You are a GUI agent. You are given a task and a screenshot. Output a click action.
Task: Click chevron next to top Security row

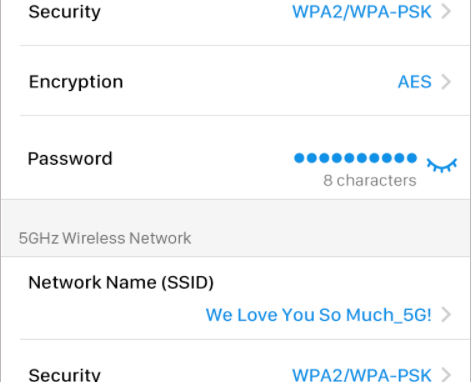tap(446, 11)
